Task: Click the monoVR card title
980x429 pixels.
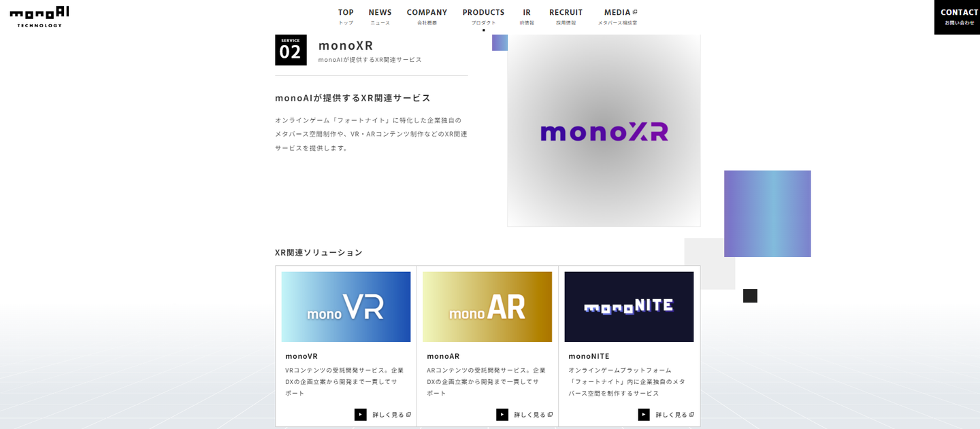Action: (x=301, y=356)
